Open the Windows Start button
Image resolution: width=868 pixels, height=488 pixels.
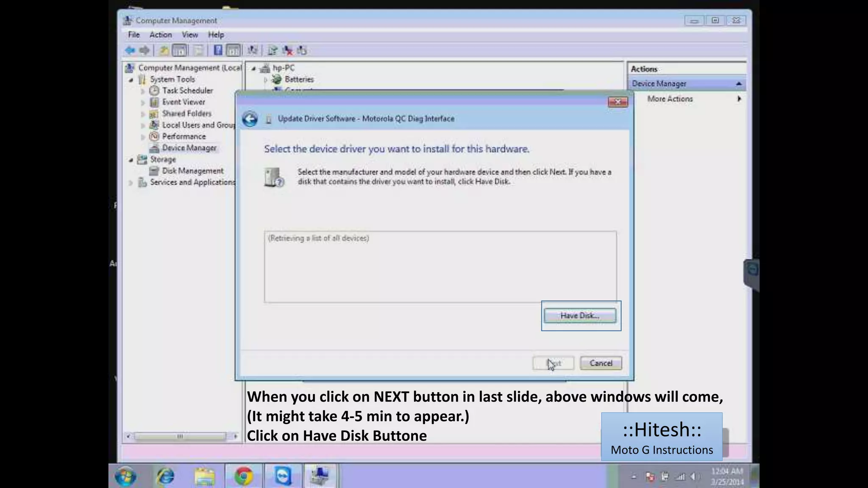(125, 476)
